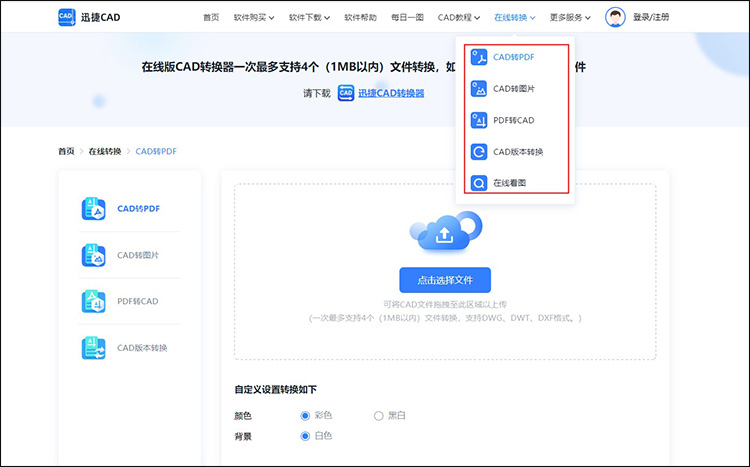The width and height of the screenshot is (750, 467).
Task: Select the 彩色 color radio button
Action: pos(305,415)
